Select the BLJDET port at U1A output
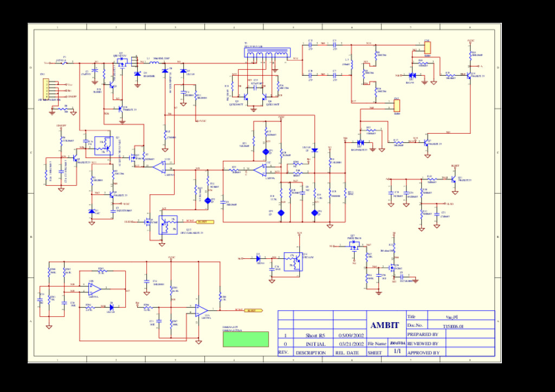Screen dimensions: 555x392 (x=254, y=311)
